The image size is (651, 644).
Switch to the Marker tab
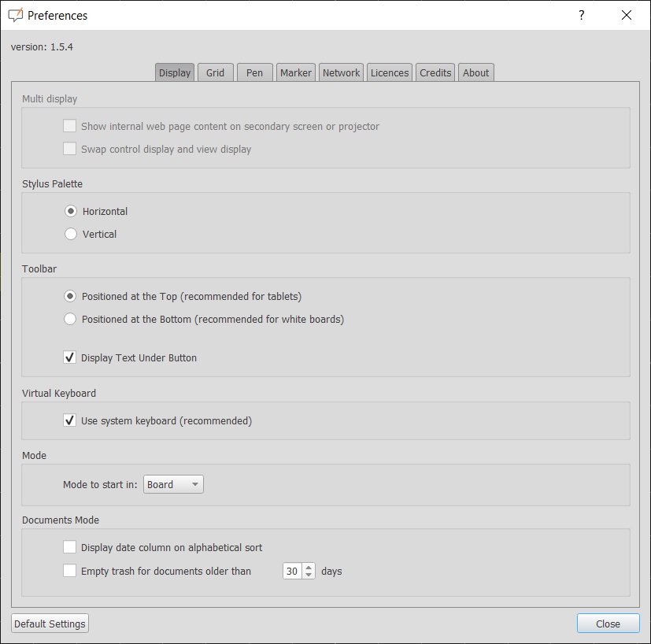click(295, 72)
